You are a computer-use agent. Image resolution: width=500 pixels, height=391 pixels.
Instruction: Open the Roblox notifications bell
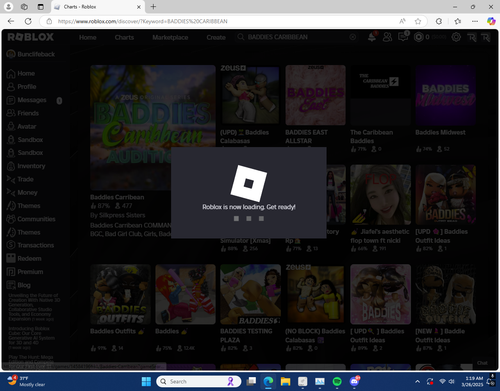[x=372, y=37]
